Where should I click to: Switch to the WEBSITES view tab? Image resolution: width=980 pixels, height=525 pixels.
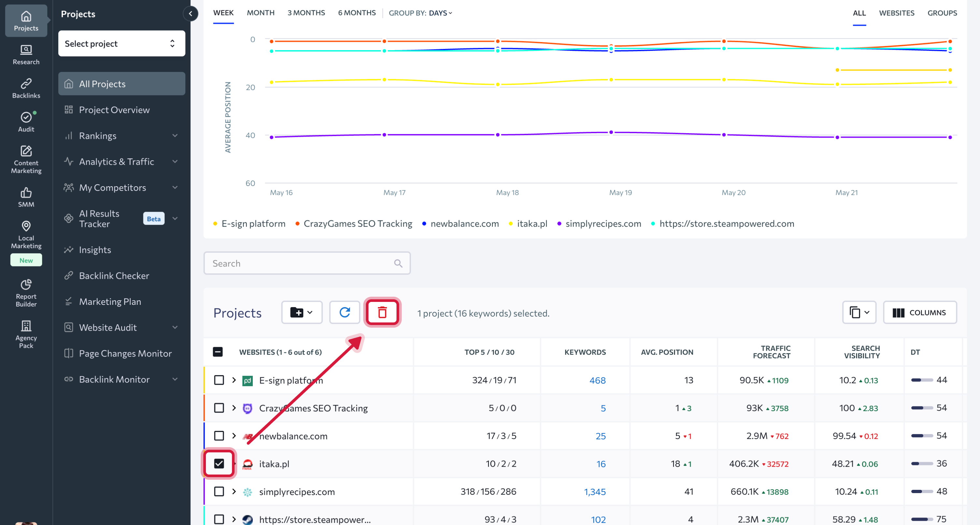(x=896, y=13)
